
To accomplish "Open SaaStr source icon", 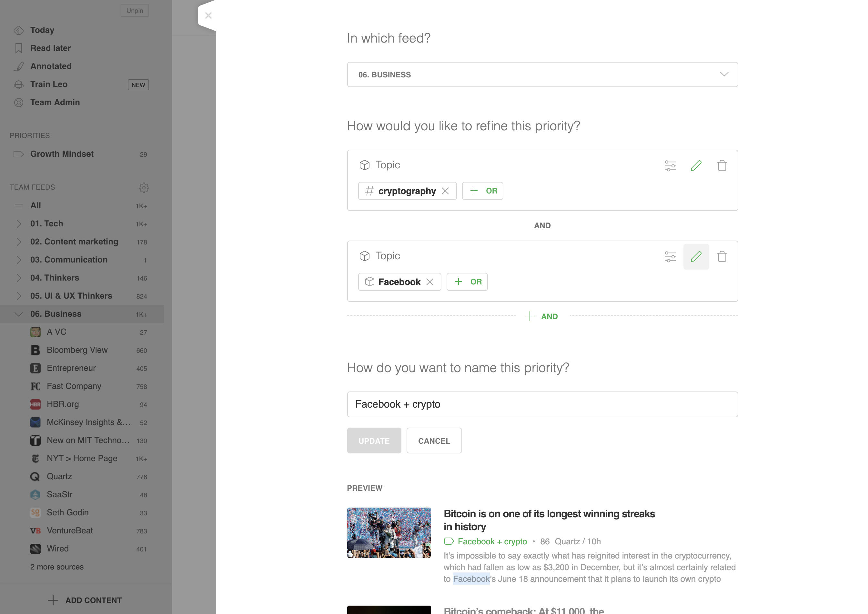I will [35, 495].
